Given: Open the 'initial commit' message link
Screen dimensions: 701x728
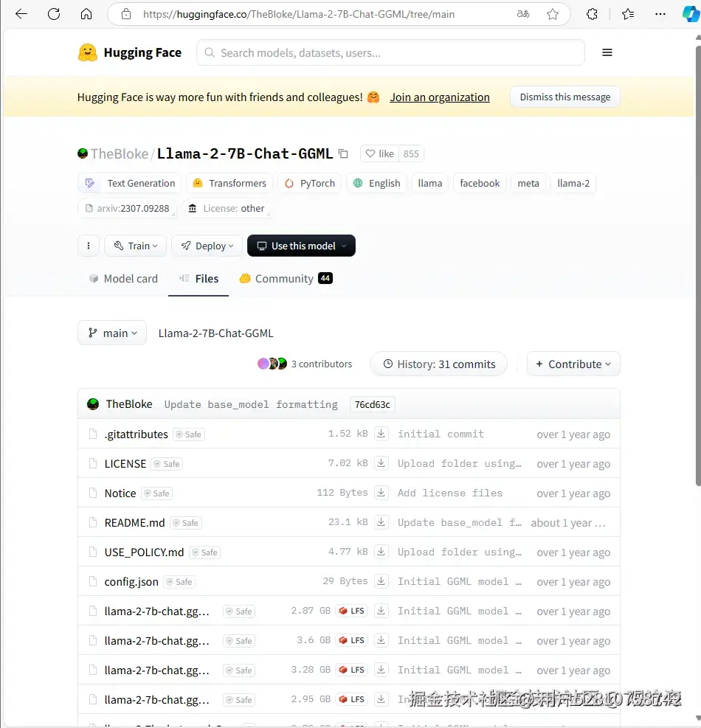Looking at the screenshot, I should (x=441, y=434).
